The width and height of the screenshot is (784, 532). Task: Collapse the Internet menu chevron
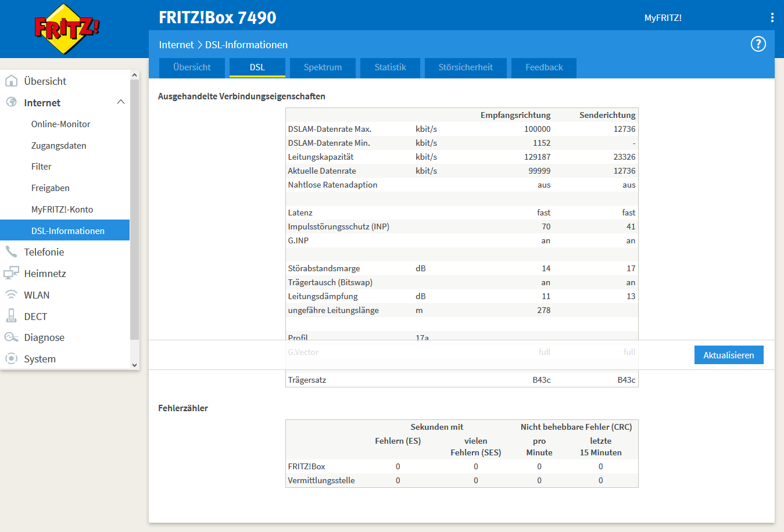[121, 102]
